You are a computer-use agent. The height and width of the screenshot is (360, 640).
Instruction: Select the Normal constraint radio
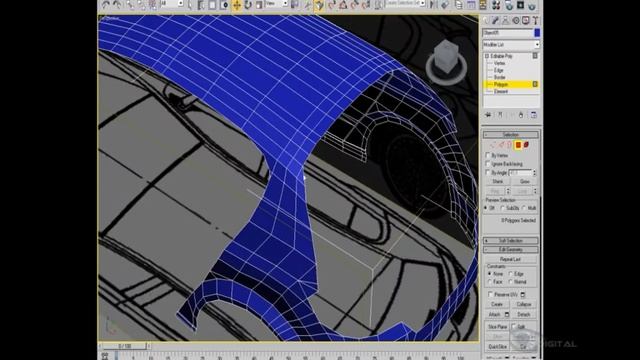click(511, 282)
